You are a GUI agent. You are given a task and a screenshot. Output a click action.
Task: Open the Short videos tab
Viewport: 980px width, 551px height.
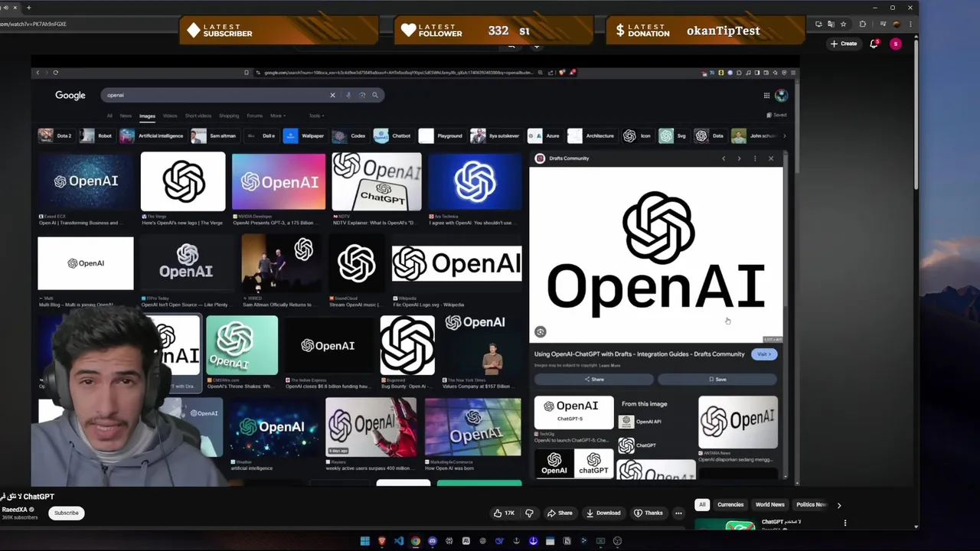198,116
